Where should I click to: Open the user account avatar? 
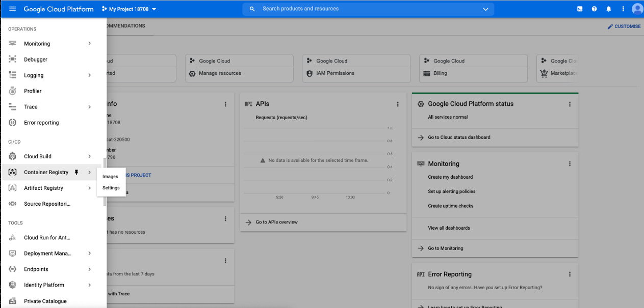click(x=637, y=9)
